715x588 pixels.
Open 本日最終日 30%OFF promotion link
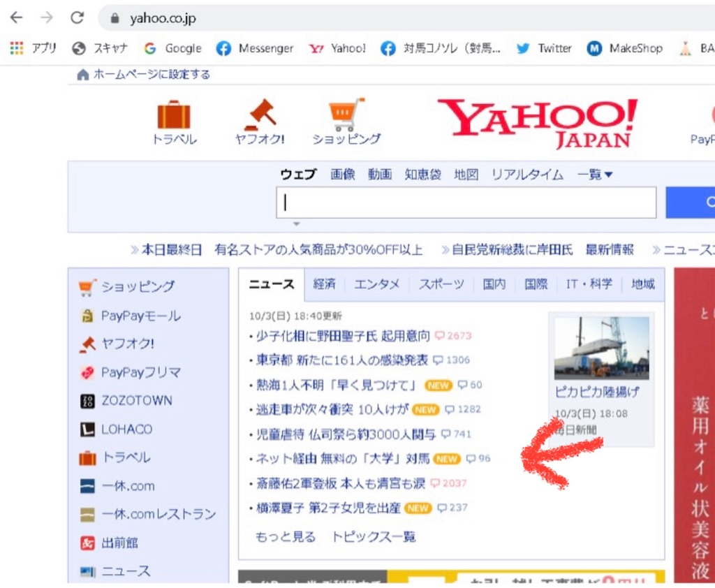[x=277, y=250]
